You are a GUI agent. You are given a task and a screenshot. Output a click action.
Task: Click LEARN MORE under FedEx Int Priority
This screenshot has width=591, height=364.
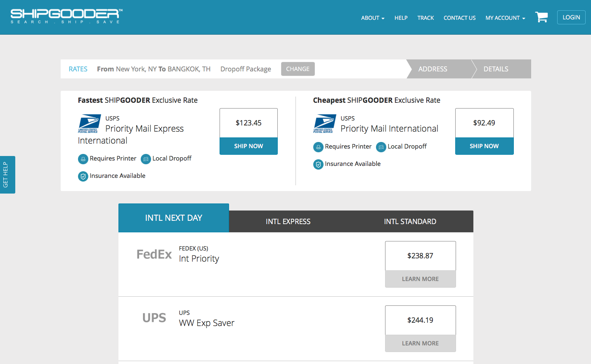[x=420, y=279]
